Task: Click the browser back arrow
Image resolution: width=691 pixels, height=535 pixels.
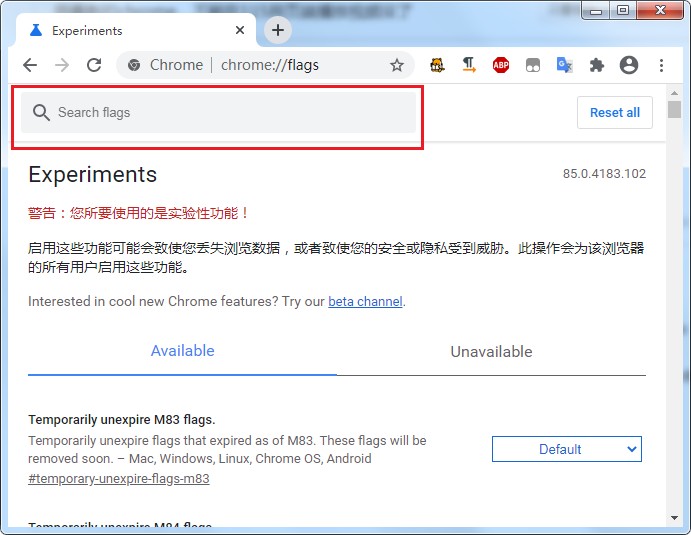Action: tap(30, 65)
